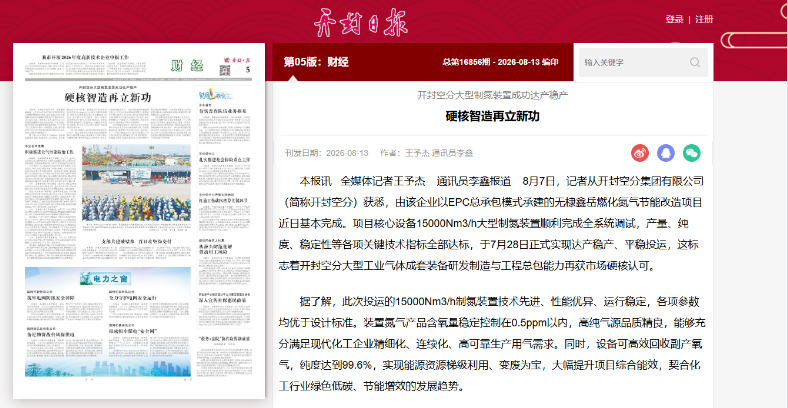
Task: Click the 电力之窗 banner on the page preview
Action: click(x=108, y=277)
